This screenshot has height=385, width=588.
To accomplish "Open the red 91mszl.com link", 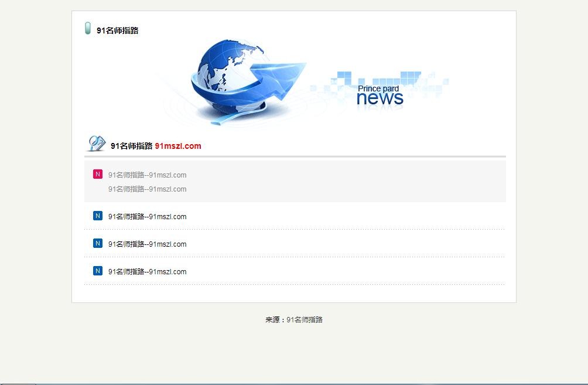I will pos(178,146).
